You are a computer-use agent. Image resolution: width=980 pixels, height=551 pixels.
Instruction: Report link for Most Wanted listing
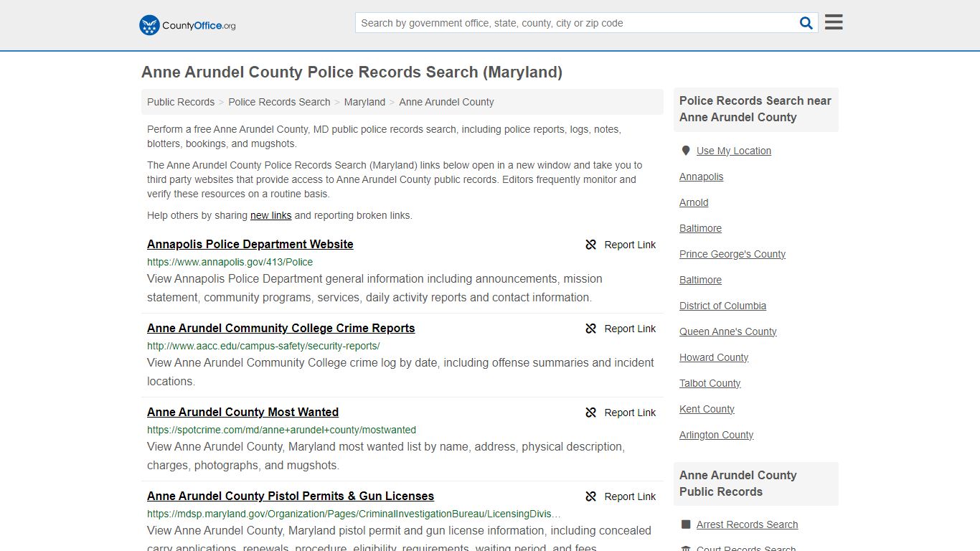point(621,413)
